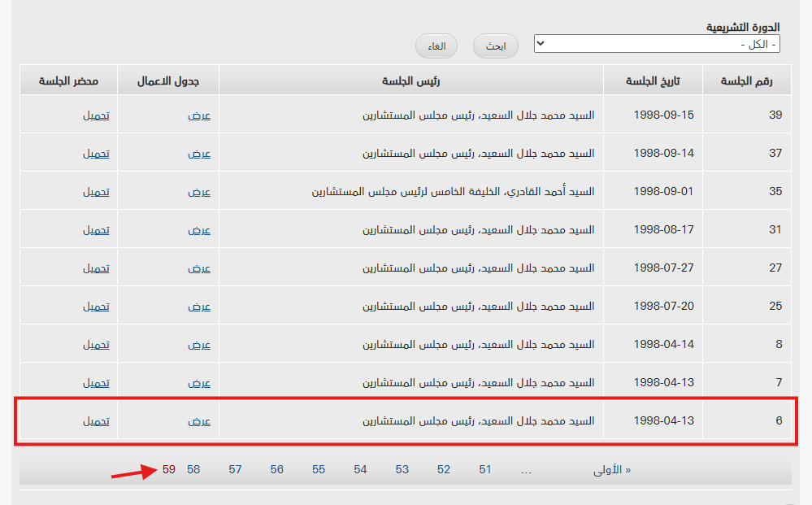Go to first page « الأولى
Image resolution: width=812 pixels, height=505 pixels.
click(612, 470)
